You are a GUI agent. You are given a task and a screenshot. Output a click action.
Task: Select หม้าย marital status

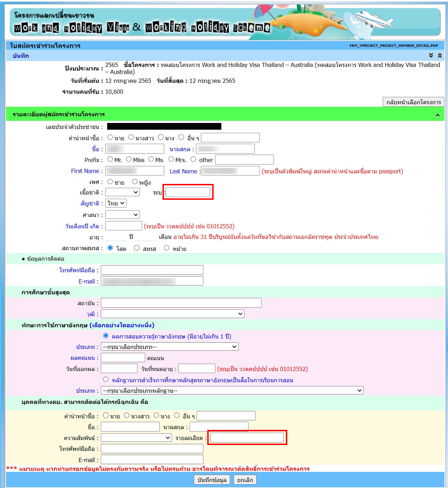(x=166, y=248)
